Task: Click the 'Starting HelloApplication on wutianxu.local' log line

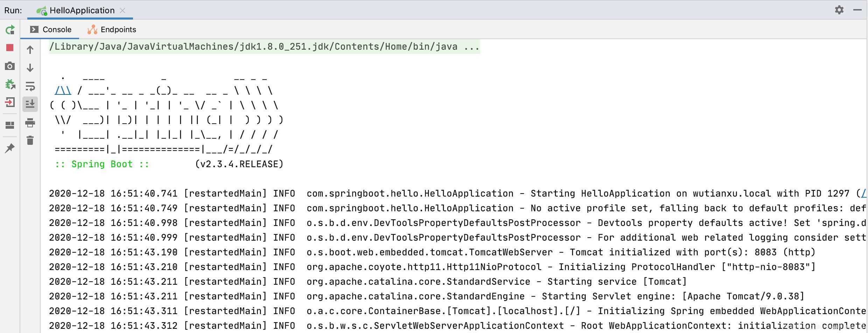Action: [458, 193]
